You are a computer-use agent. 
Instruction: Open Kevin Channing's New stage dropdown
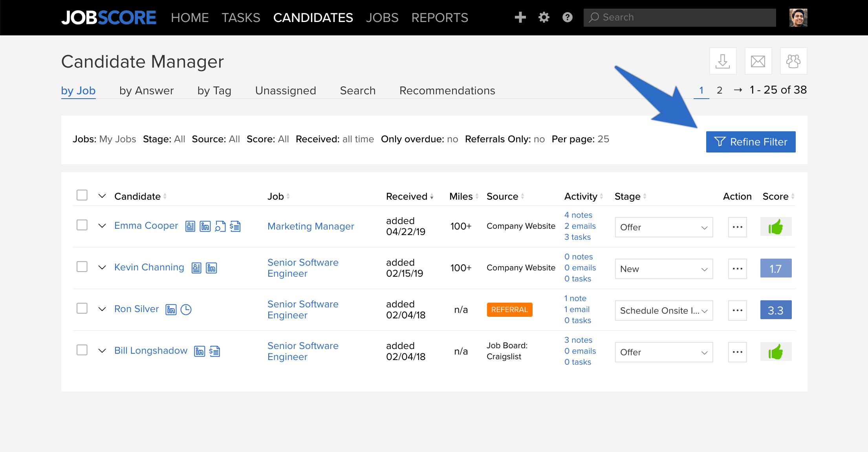pos(664,269)
